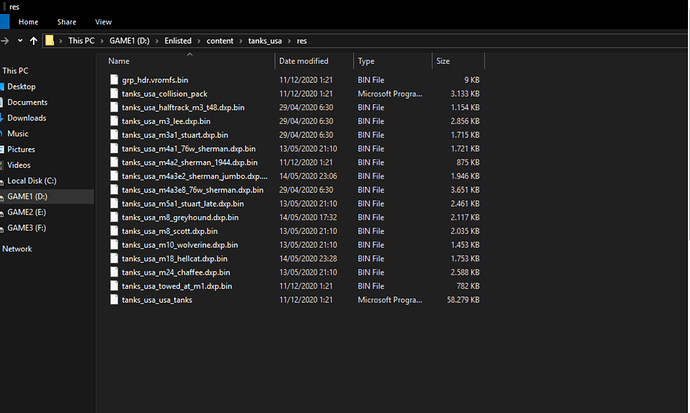The height and width of the screenshot is (413, 690).
Task: Click file icon of tanks_usa_collision_pack
Action: tap(114, 93)
